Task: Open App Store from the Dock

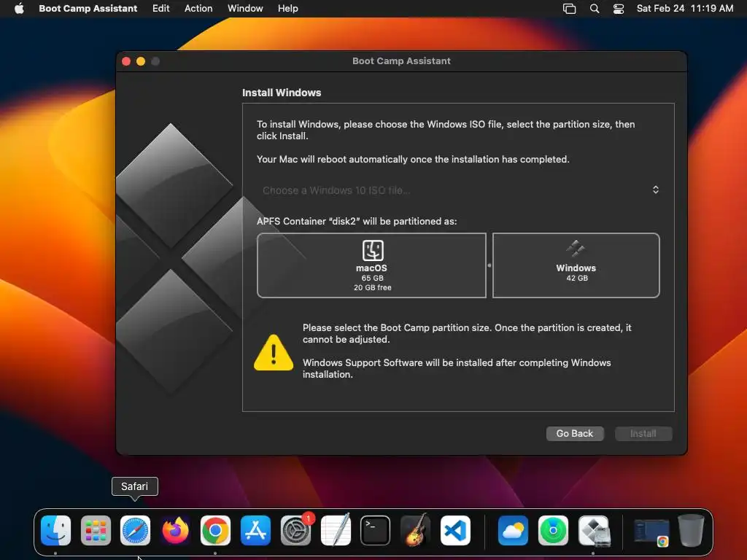Action: [x=255, y=530]
